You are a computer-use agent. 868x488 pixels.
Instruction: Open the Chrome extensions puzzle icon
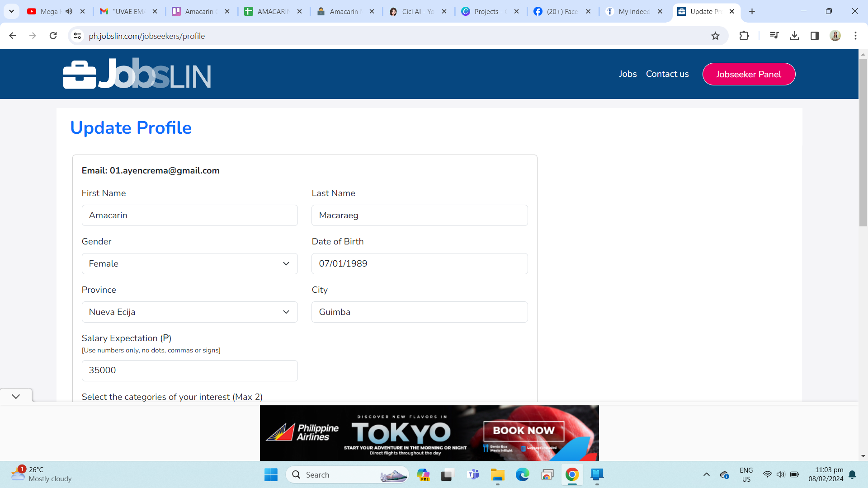[744, 36]
